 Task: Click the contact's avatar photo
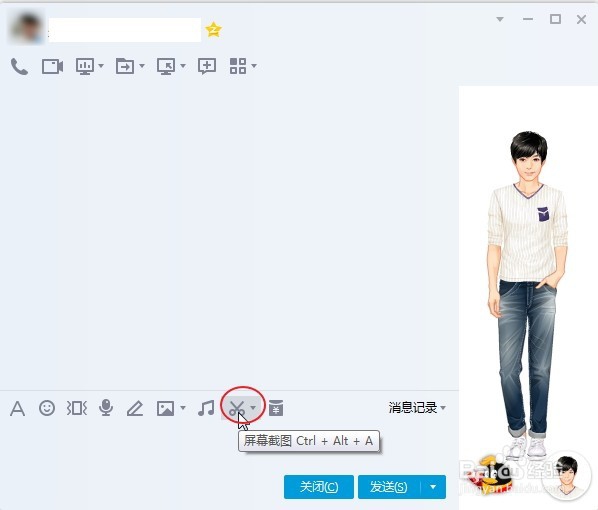coord(26,28)
